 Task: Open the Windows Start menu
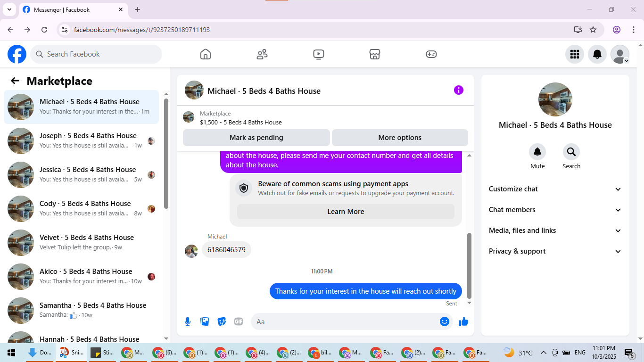coord(11,353)
